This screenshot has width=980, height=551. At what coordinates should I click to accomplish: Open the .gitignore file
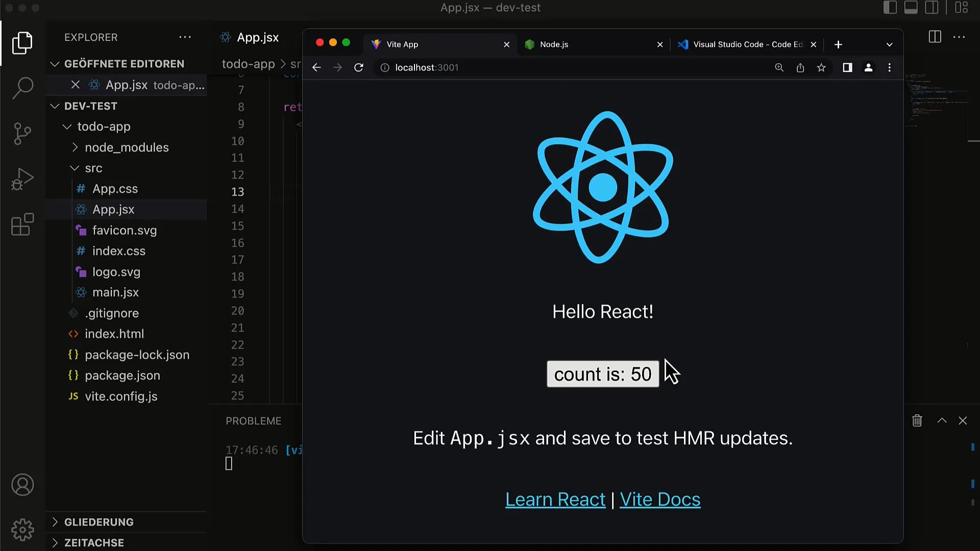tap(126, 313)
